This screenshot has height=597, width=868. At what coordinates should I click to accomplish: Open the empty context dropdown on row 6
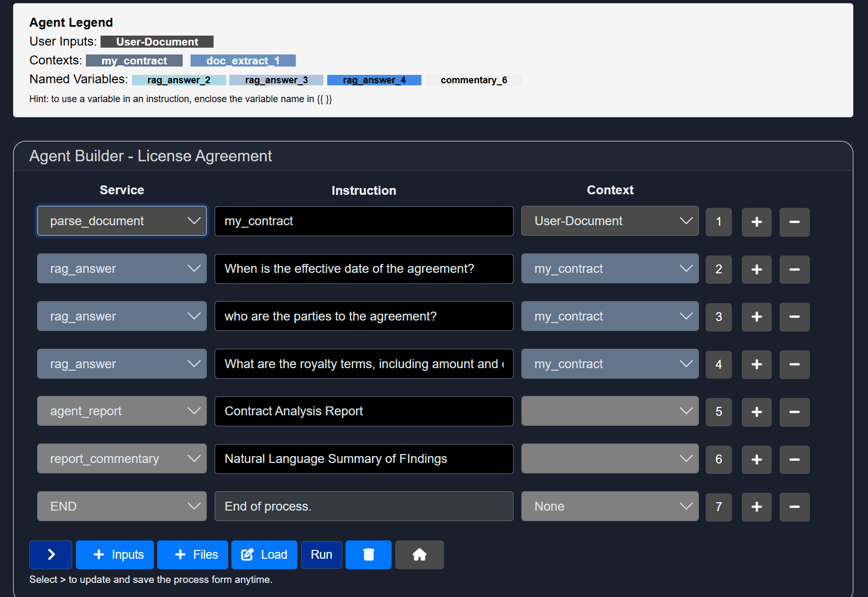(610, 459)
